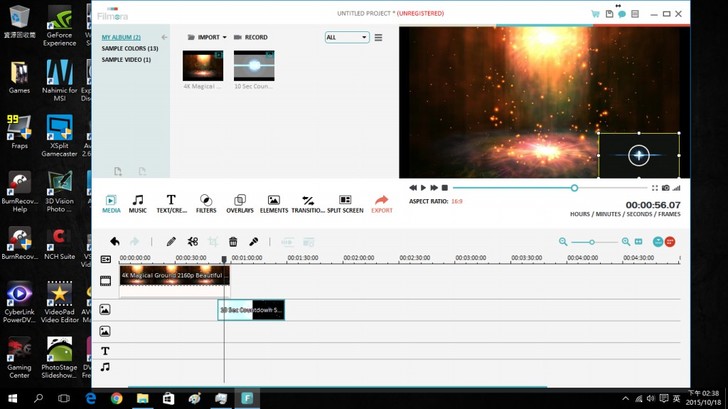Click the Export button

[382, 204]
